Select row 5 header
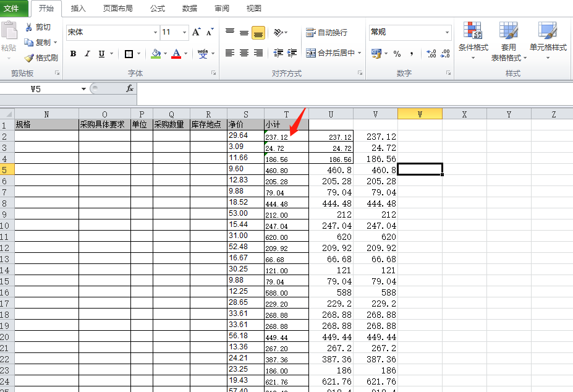Image resolution: width=573 pixels, height=392 pixels. pos(7,169)
